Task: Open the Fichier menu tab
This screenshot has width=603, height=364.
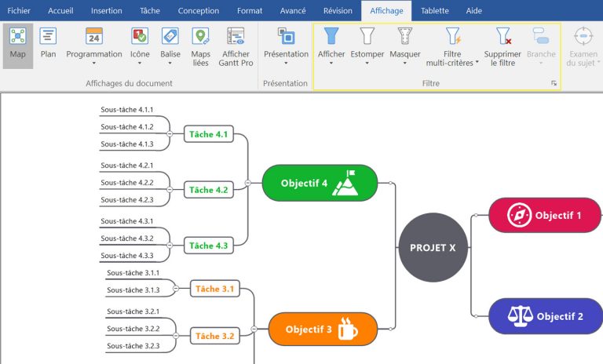Action: [19, 11]
